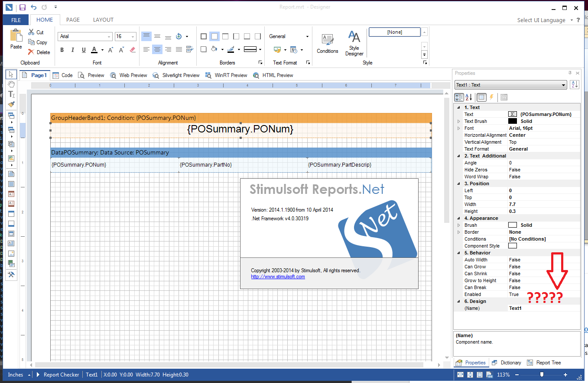Image resolution: width=588 pixels, height=383 pixels.
Task: Delete the selected component
Action: (39, 52)
